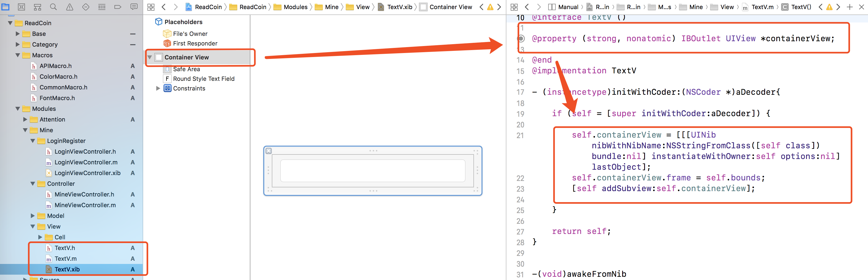Open Manual mode menu in jump bar

tap(563, 7)
